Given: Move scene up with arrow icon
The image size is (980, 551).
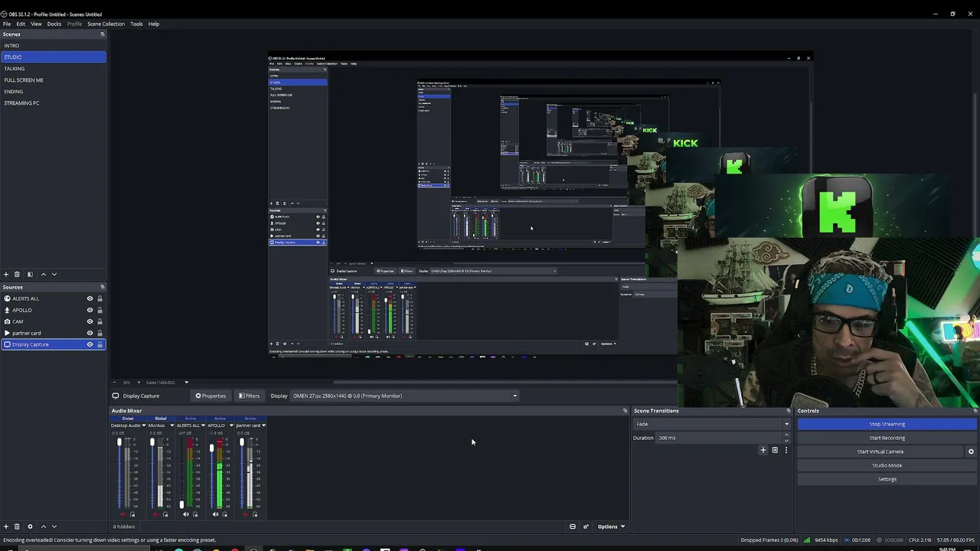Looking at the screenshot, I should click(x=43, y=274).
